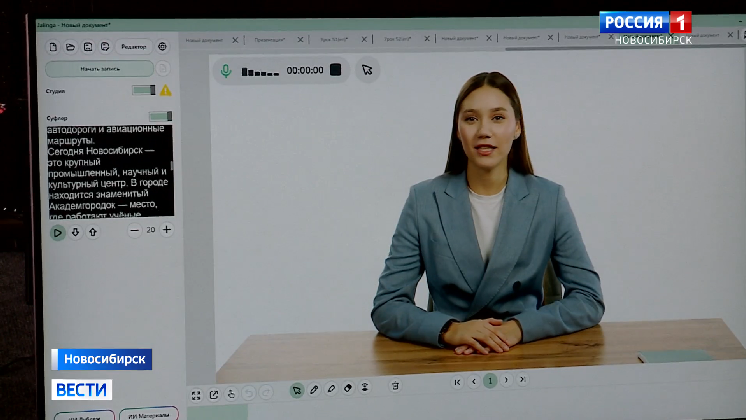The image size is (746, 420).
Task: Click the redo arrow in the bottom toolbar
Action: (266, 392)
